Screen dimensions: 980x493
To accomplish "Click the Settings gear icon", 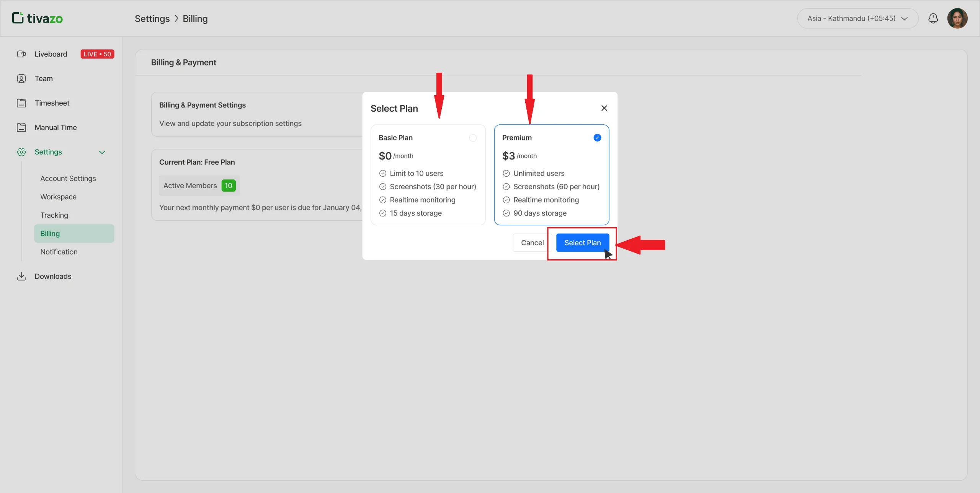I will click(x=21, y=152).
